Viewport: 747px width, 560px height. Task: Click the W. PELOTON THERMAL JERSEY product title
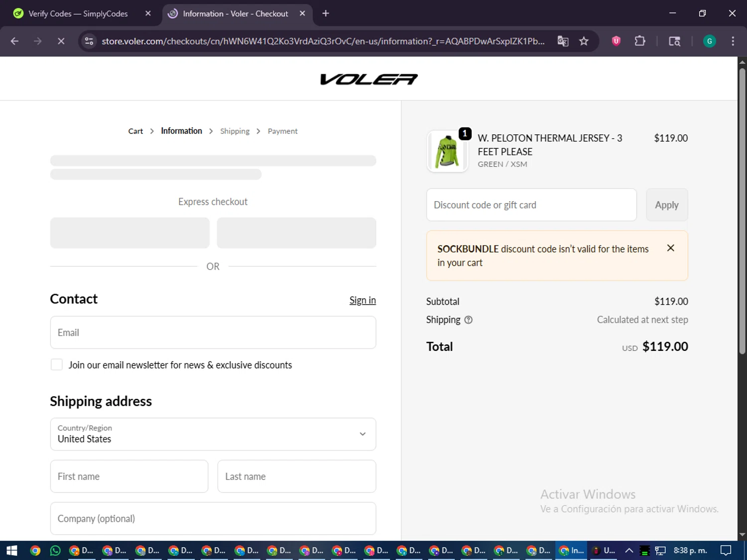(x=550, y=145)
